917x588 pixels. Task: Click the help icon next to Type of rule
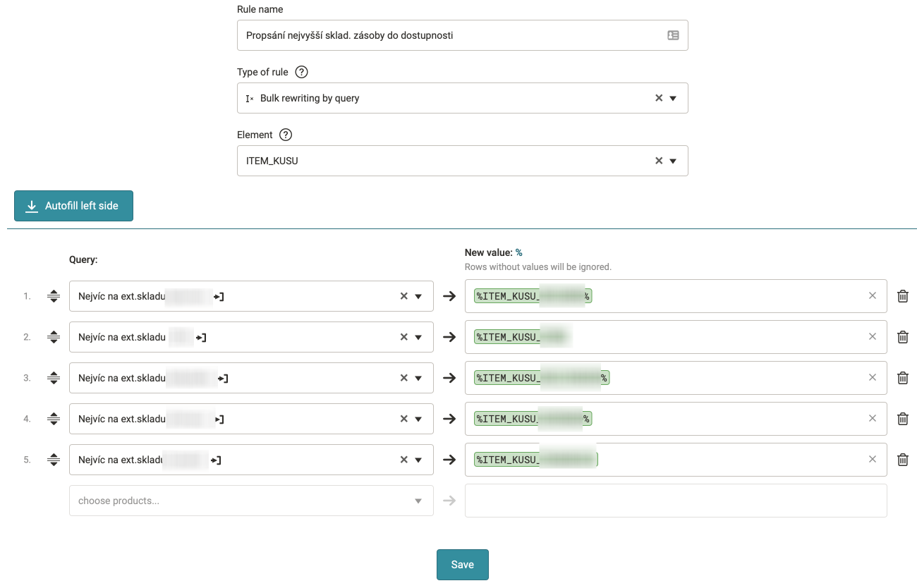click(x=302, y=72)
